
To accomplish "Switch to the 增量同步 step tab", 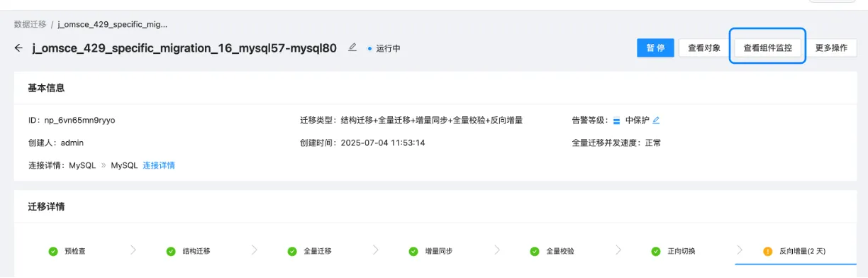I will (x=430, y=251).
